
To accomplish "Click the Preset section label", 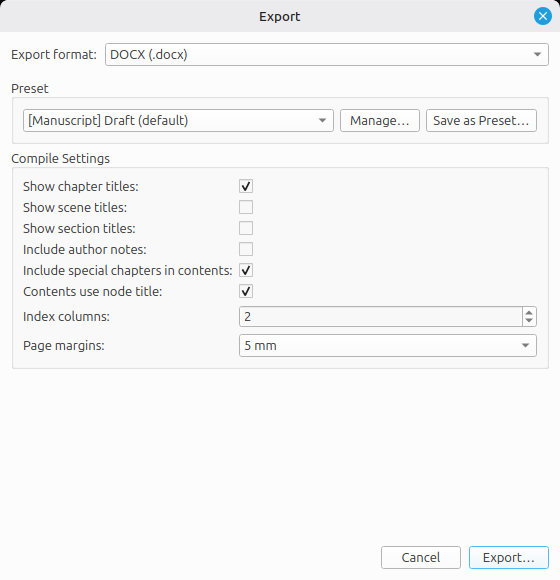I will [30, 89].
